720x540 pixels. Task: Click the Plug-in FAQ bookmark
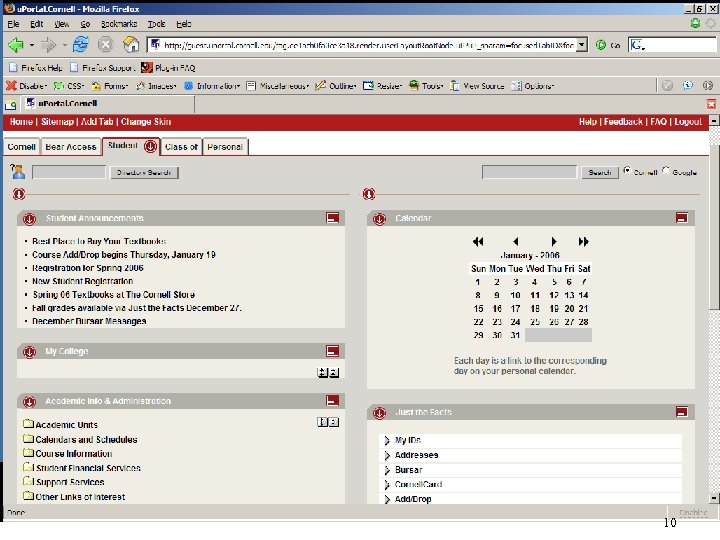point(168,68)
